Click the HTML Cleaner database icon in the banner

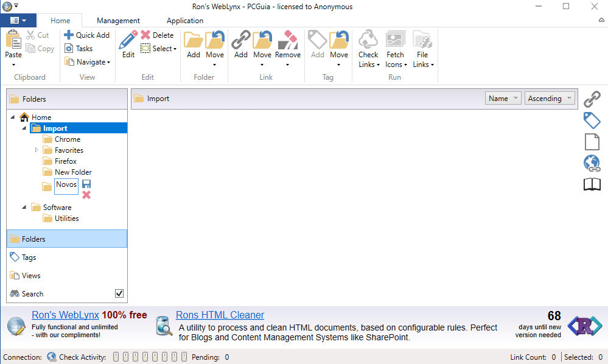pos(164,326)
